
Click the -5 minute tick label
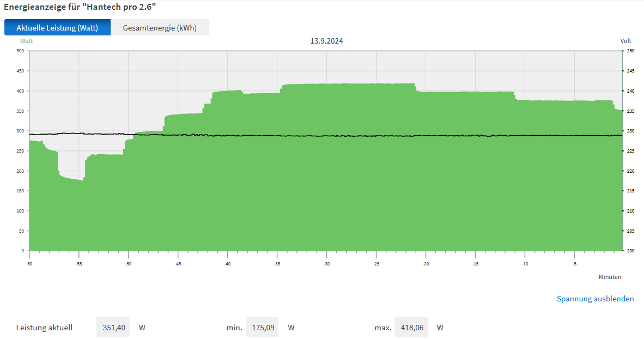coord(574,264)
